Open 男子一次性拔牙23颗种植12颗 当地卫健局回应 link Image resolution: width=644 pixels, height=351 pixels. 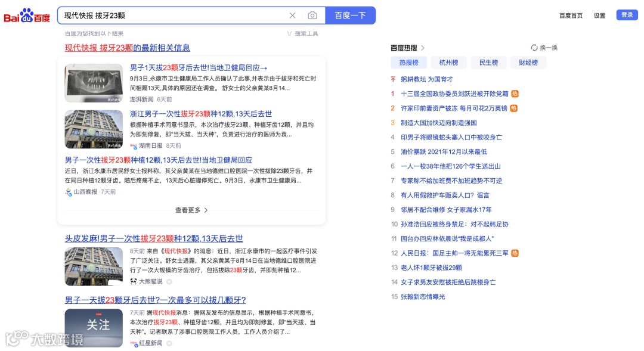159,160
